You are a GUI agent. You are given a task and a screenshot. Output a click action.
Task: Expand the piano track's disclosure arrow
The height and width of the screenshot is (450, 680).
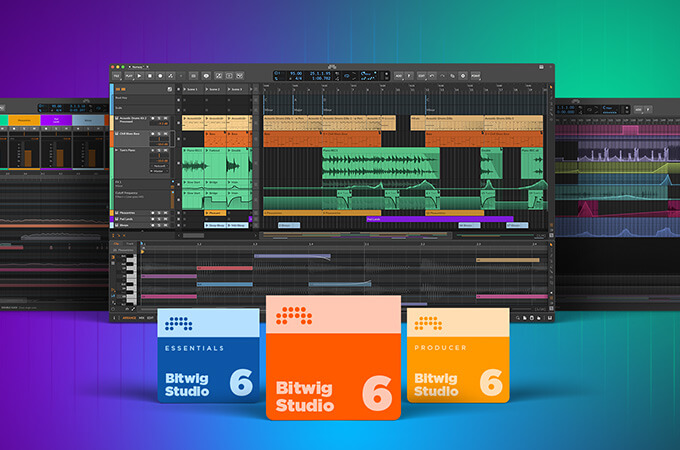click(x=117, y=150)
